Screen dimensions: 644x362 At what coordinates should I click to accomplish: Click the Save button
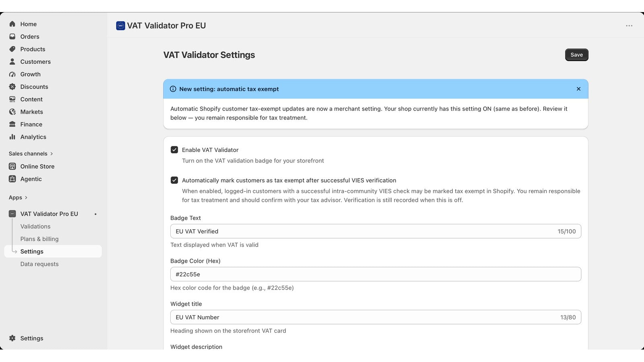(x=576, y=55)
